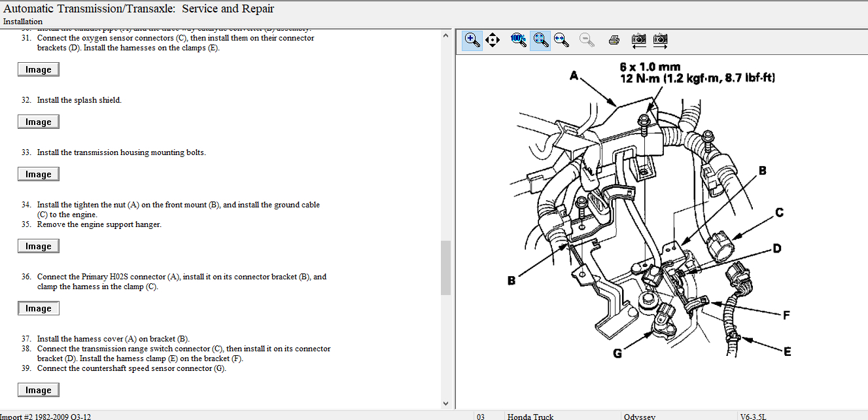Click step 31 oxygen sensor connectors text

[x=175, y=43]
